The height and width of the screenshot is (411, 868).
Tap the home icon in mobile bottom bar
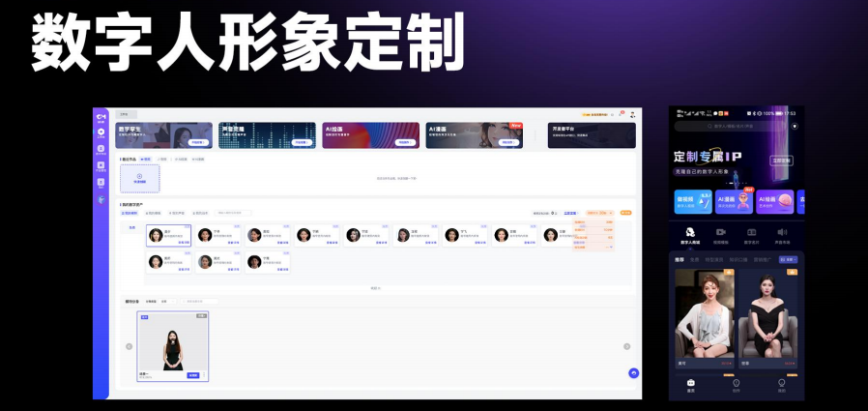(690, 384)
